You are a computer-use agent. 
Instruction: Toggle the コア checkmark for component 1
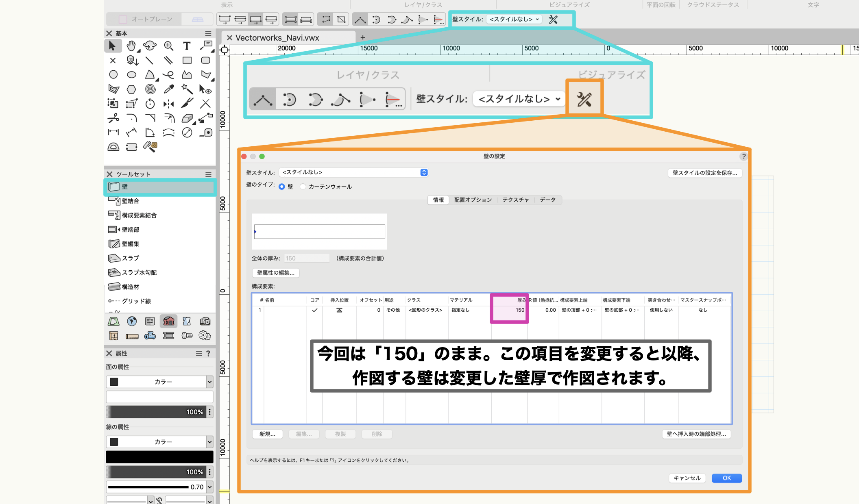click(314, 310)
